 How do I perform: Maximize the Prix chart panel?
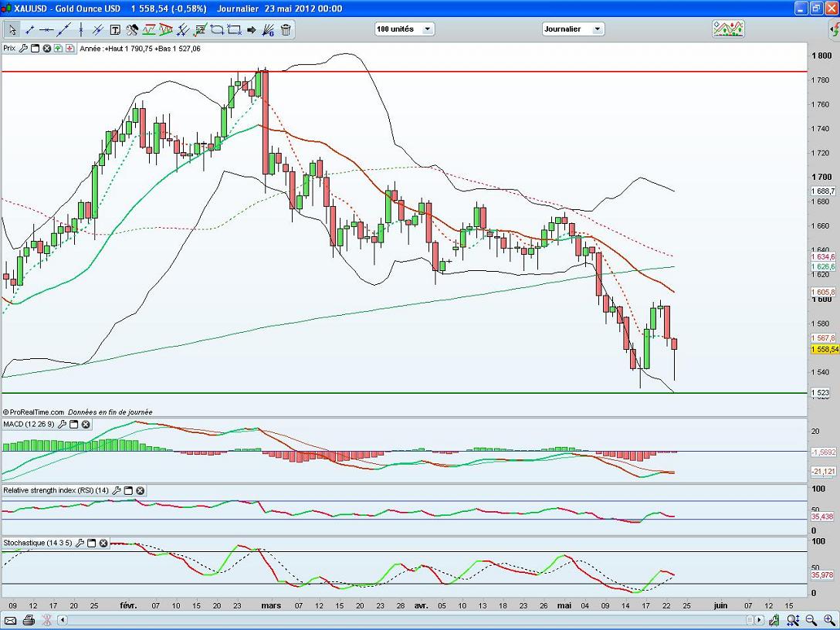(36, 48)
